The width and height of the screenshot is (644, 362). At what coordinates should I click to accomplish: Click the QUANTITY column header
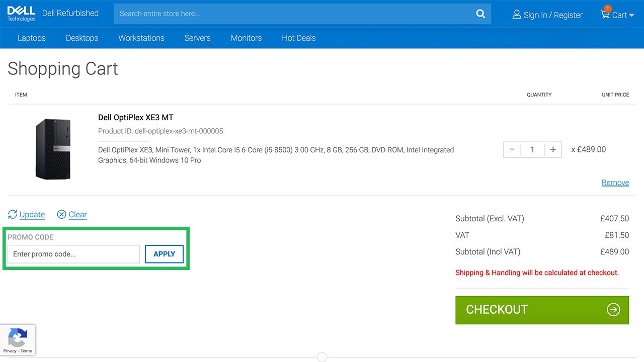(x=539, y=95)
